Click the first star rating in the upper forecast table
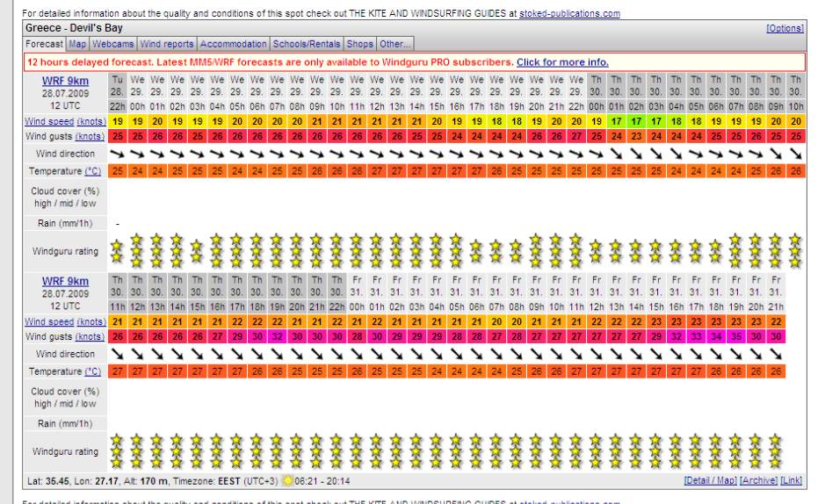825x504 pixels. (x=117, y=249)
